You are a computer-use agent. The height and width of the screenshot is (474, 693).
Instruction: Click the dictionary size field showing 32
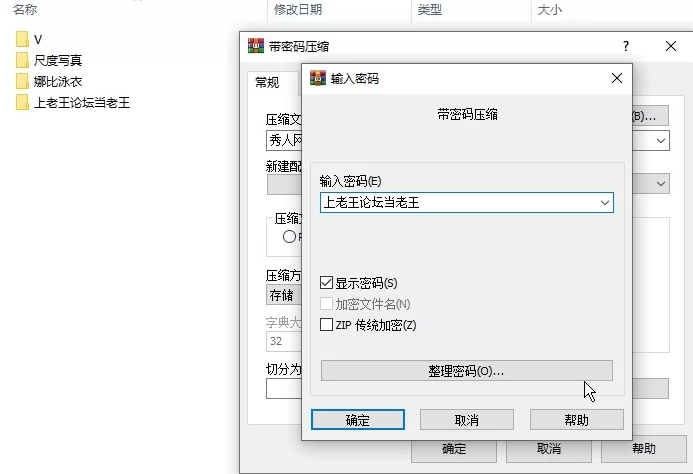coord(284,341)
